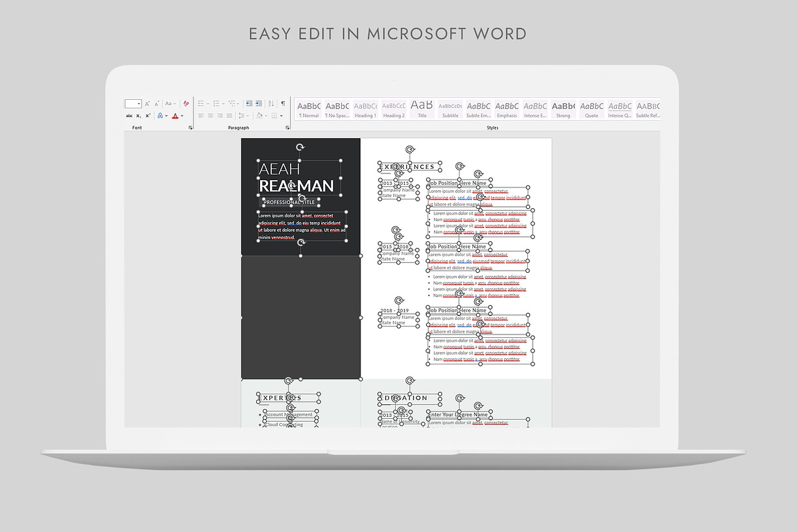Apply the Title style
Screen dimensions: 798x532
(x=422, y=109)
